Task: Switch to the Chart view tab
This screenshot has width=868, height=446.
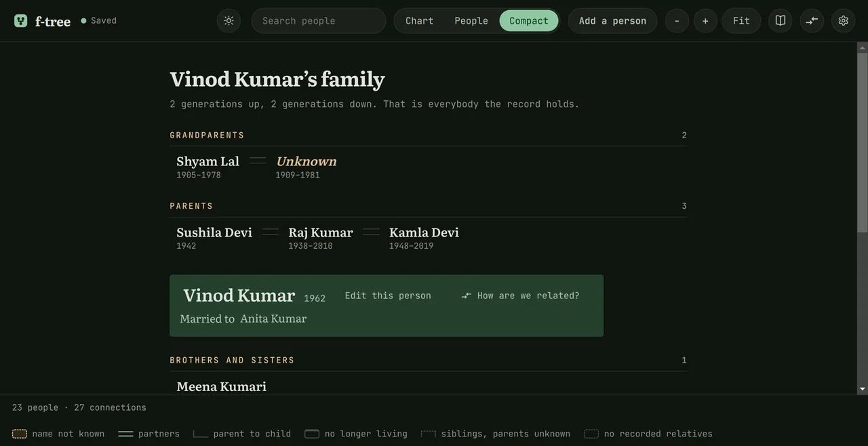Action: 419,21
